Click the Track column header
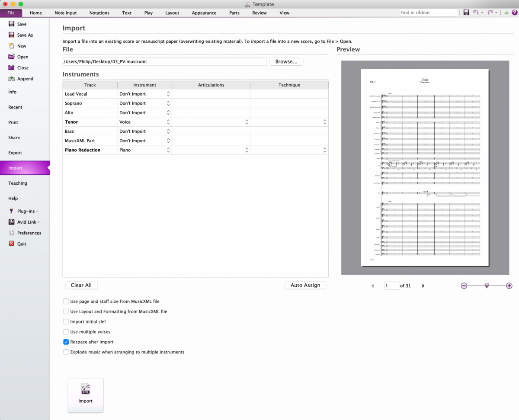This screenshot has width=519, height=420. pos(90,85)
